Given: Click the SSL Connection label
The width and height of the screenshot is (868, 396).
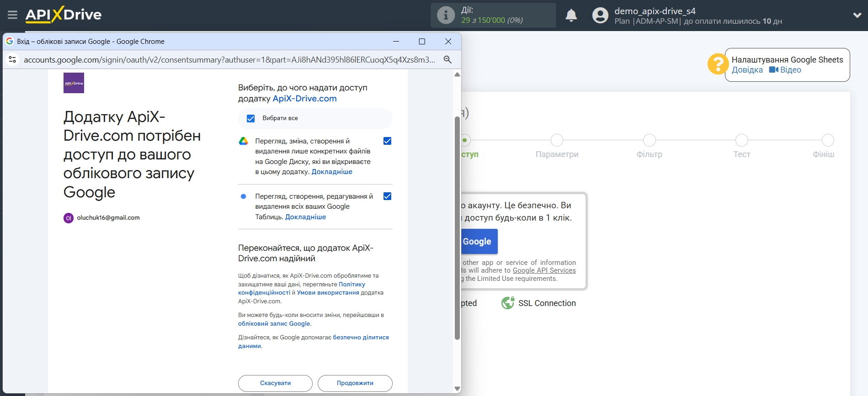Looking at the screenshot, I should pyautogui.click(x=547, y=303).
